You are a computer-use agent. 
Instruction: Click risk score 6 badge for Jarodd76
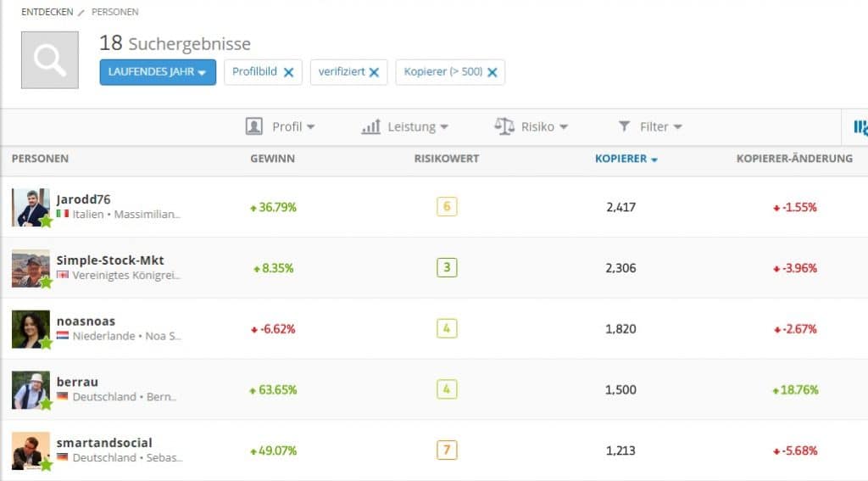tap(447, 207)
